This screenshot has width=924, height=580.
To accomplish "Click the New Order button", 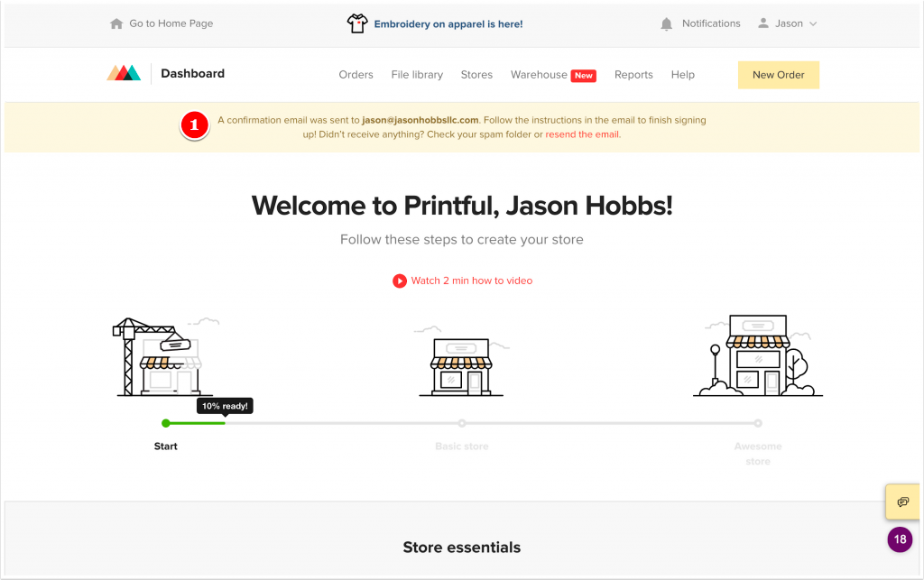I will 778,75.
